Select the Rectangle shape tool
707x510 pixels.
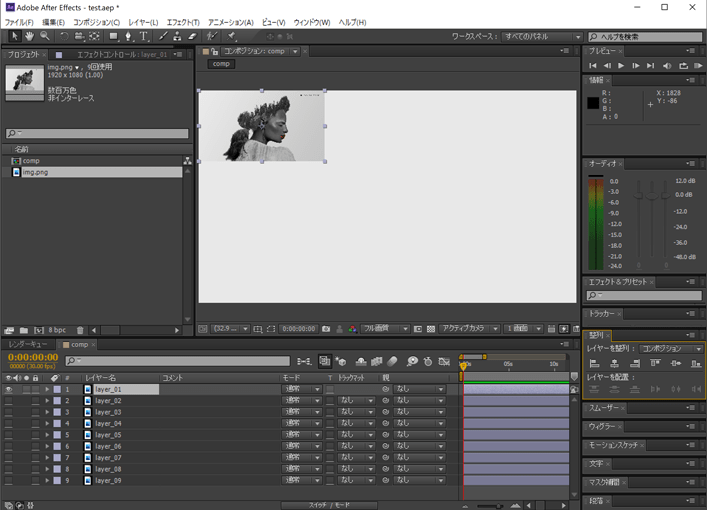coord(114,36)
